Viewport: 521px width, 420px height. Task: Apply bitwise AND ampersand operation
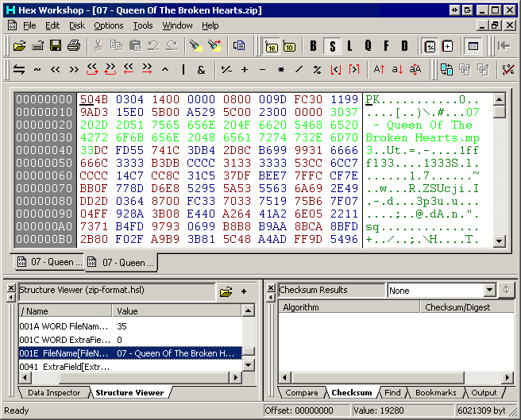click(x=201, y=69)
